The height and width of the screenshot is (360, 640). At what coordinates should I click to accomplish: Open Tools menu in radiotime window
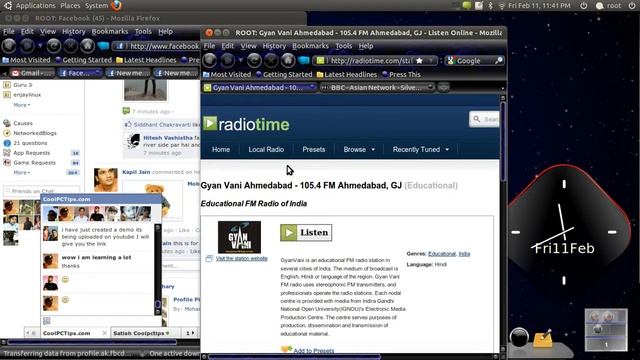coord(343,46)
